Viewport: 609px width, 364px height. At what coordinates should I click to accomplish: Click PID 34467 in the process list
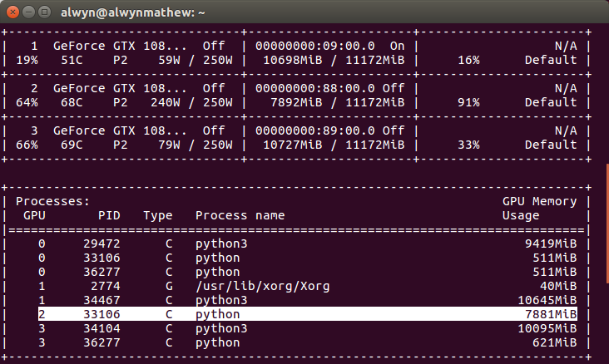coord(101,300)
